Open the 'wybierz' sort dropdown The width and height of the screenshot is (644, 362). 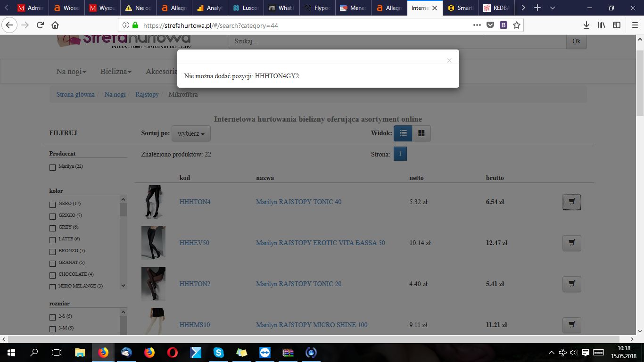click(191, 133)
